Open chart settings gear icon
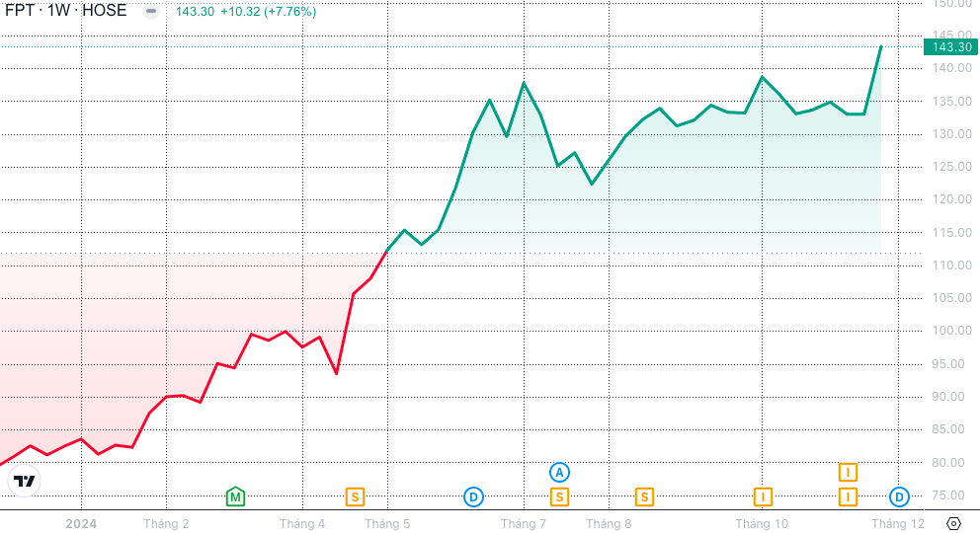 [954, 523]
